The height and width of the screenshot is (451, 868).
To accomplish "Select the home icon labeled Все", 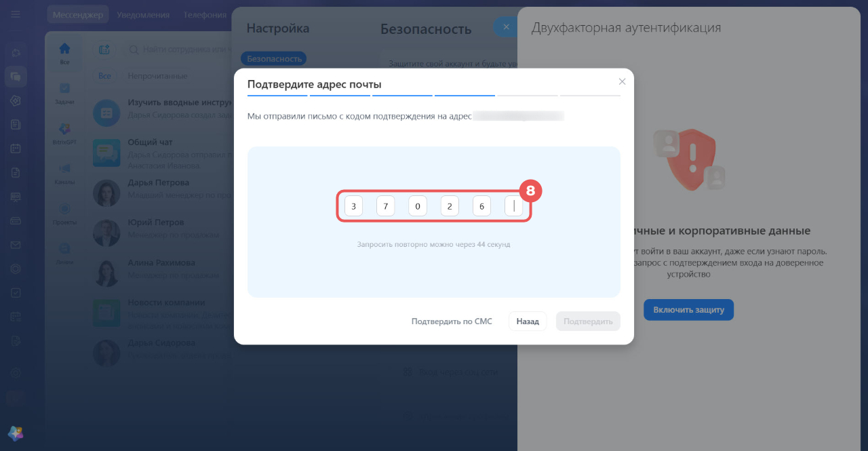I will pyautogui.click(x=64, y=53).
